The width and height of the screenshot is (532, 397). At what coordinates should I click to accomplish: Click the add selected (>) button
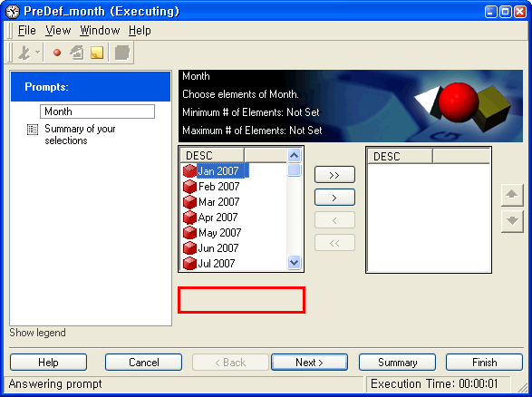point(334,198)
